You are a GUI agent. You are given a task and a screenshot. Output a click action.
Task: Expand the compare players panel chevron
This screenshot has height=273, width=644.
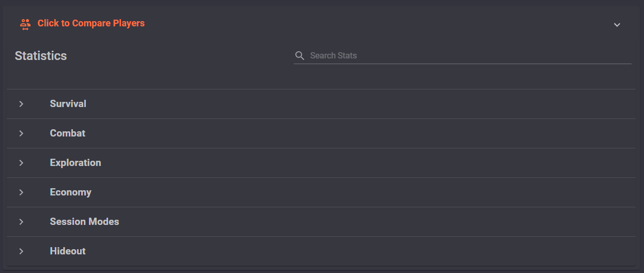[617, 25]
